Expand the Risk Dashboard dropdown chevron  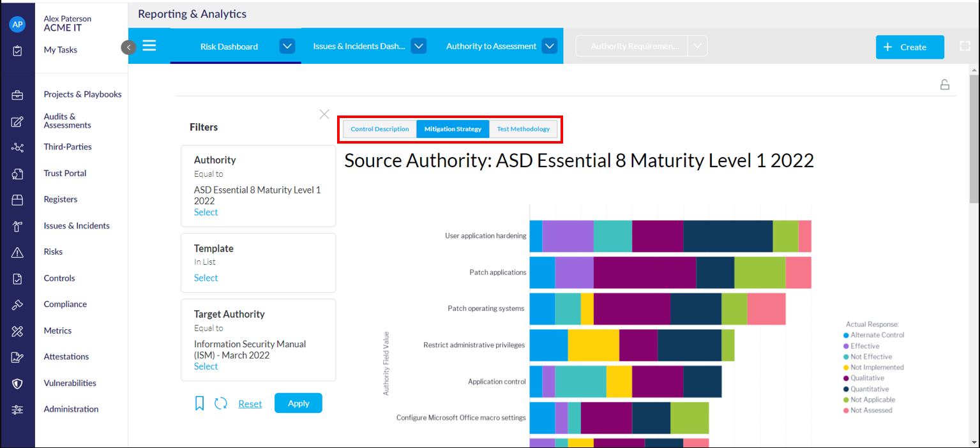pos(287,46)
